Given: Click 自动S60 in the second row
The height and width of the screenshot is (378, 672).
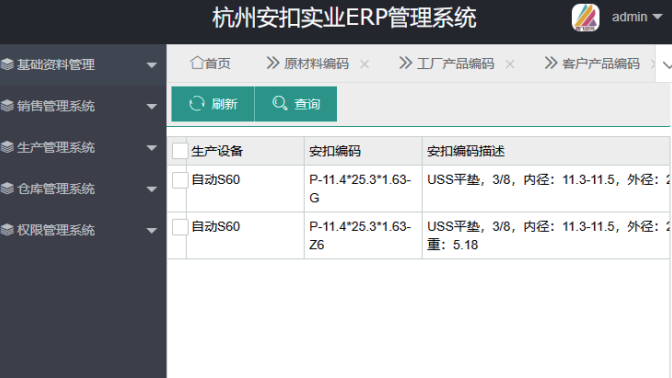Looking at the screenshot, I should [216, 226].
